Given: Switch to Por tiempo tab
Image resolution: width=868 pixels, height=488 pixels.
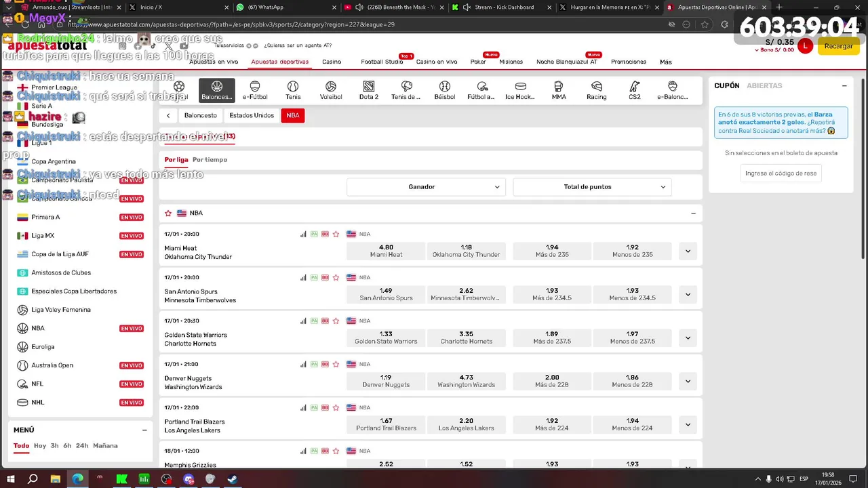Looking at the screenshot, I should (x=210, y=160).
